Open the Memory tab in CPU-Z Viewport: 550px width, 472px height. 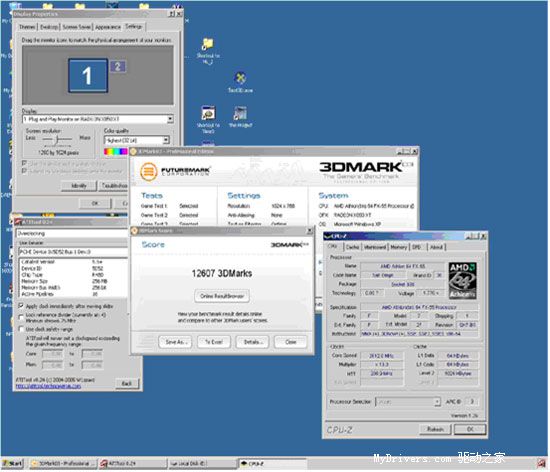pyautogui.click(x=398, y=247)
